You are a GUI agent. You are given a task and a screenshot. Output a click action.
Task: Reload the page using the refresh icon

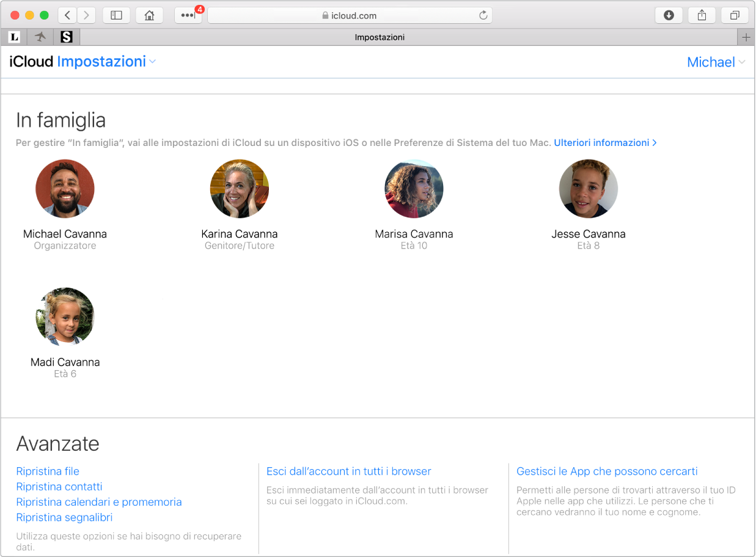[483, 15]
